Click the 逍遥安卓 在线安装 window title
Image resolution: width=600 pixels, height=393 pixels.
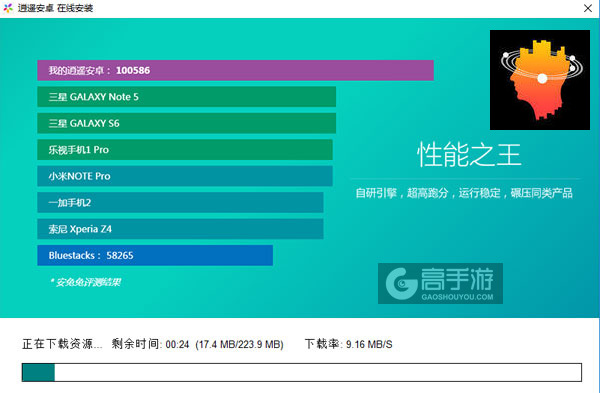coord(55,8)
